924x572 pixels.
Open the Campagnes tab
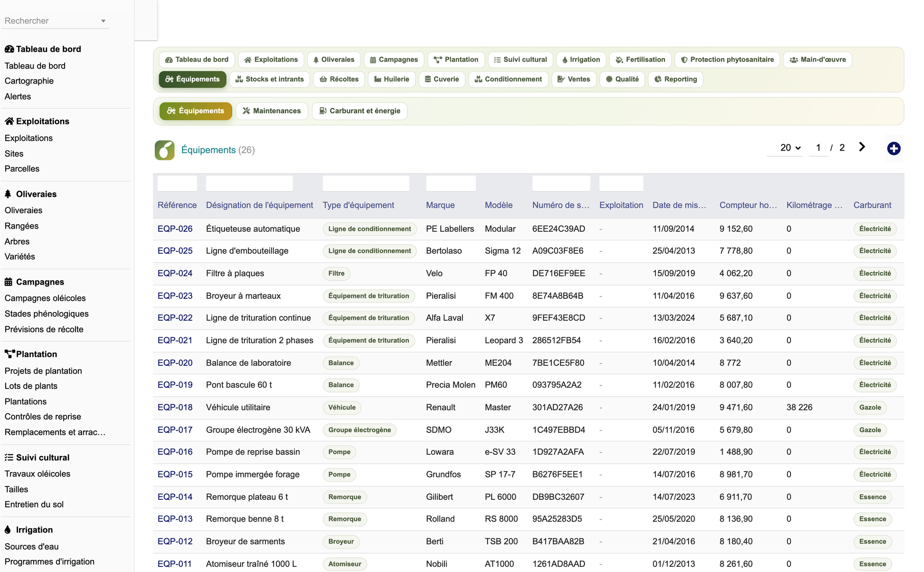pyautogui.click(x=394, y=59)
